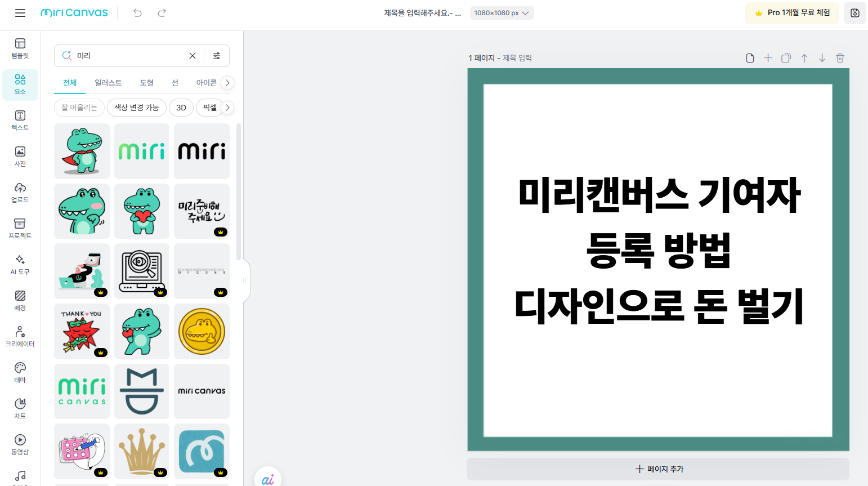Image resolution: width=868 pixels, height=486 pixels.
Task: Toggle the 3D filter chip
Action: point(181,108)
